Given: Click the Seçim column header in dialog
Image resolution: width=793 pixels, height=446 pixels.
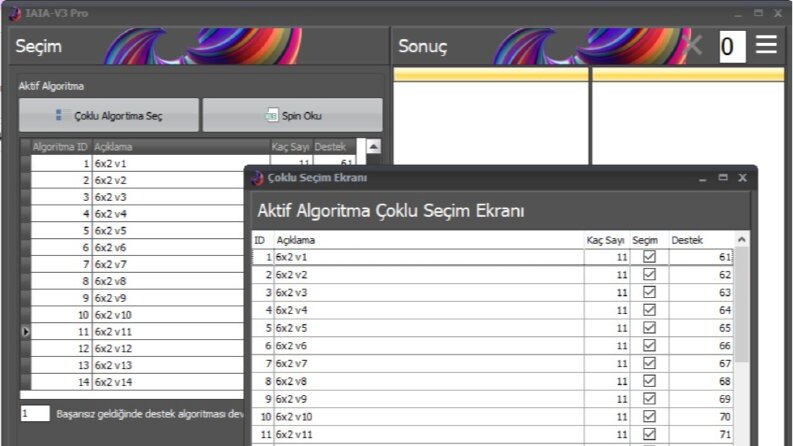Looking at the screenshot, I should [x=649, y=240].
